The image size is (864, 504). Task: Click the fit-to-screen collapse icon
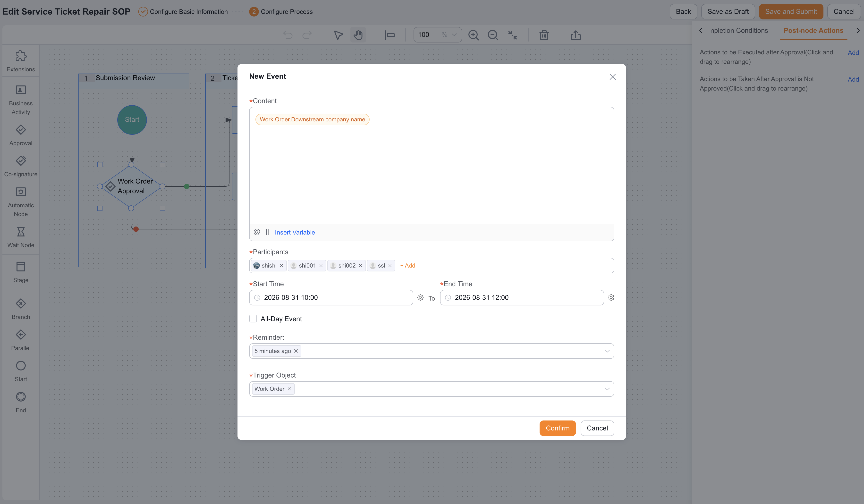(x=513, y=35)
